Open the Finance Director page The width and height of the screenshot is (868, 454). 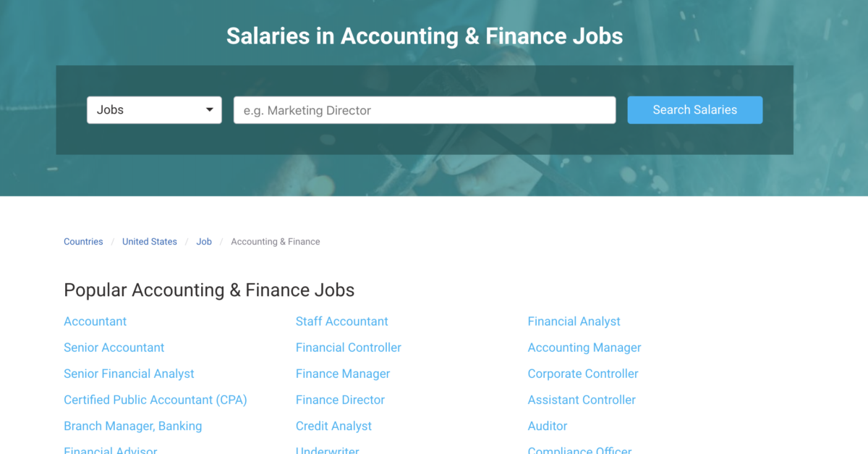coord(340,399)
